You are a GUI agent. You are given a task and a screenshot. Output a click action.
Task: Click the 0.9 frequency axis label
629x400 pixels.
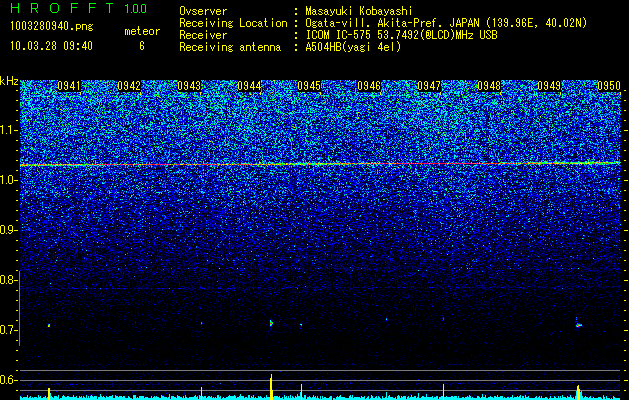(x=7, y=230)
